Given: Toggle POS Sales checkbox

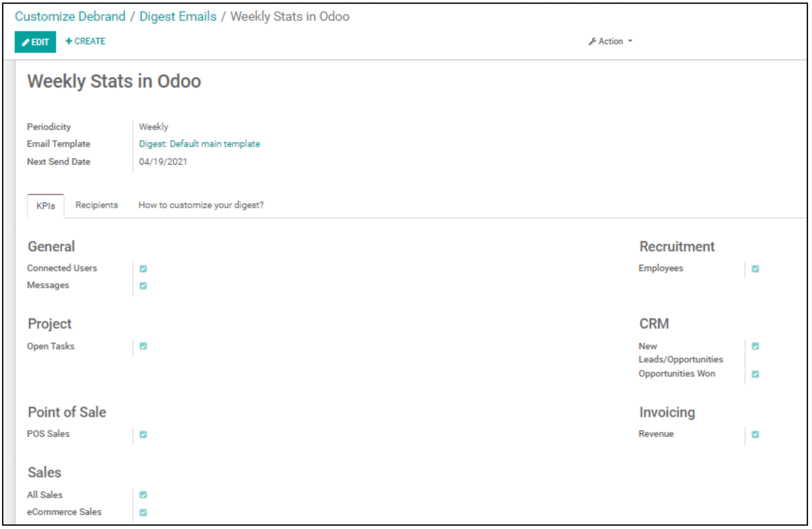Looking at the screenshot, I should pos(143,434).
